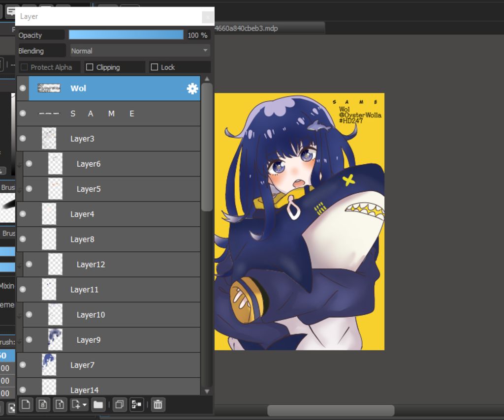Toggle visibility of Layer14

click(x=23, y=390)
